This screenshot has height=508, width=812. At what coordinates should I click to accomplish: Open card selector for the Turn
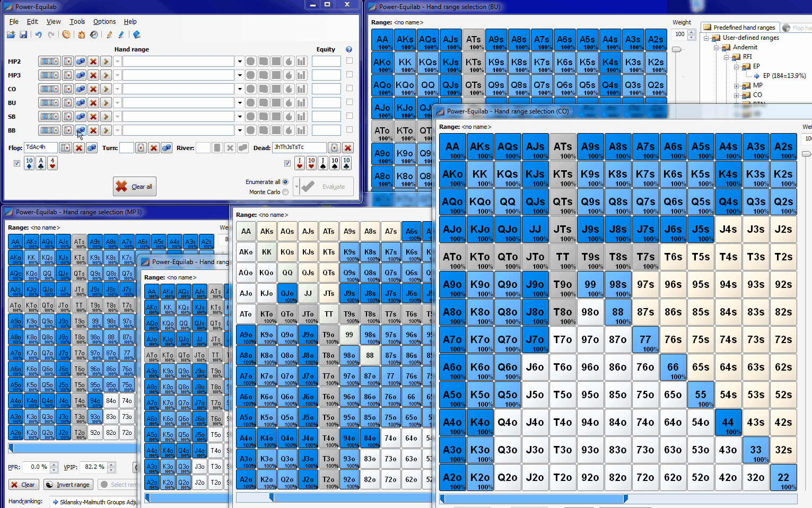click(141, 148)
